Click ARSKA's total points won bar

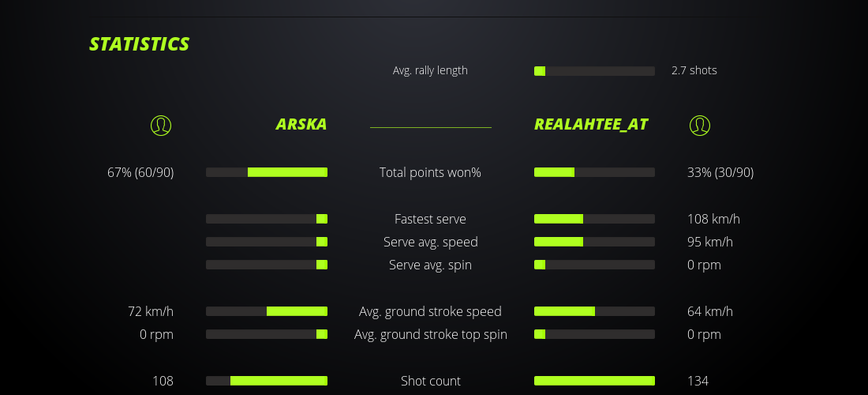(x=267, y=172)
